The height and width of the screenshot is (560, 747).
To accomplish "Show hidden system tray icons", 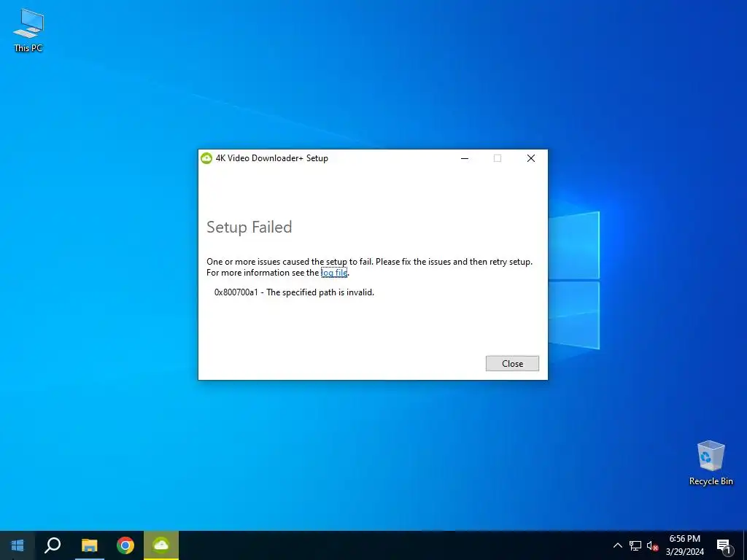I will [617, 545].
